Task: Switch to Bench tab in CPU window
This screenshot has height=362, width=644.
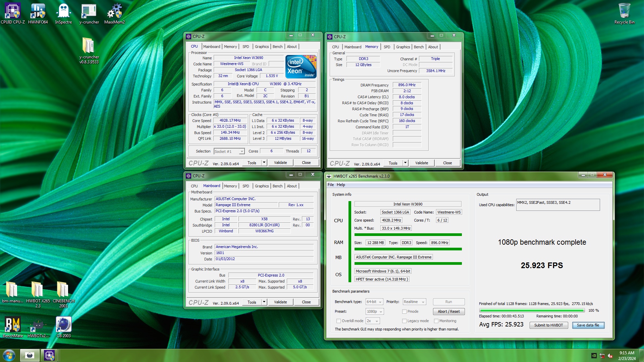Action: click(x=277, y=47)
